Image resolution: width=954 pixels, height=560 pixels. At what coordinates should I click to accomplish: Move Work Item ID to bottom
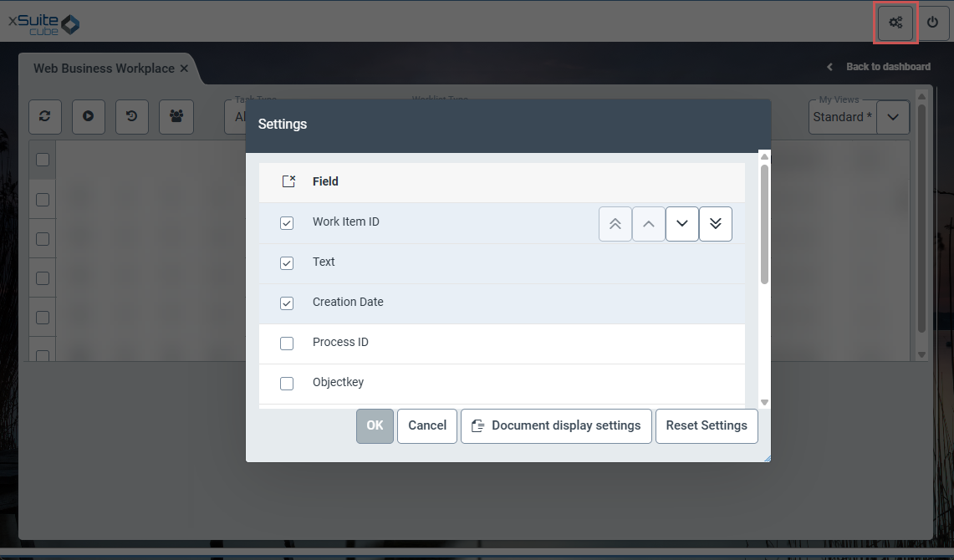715,224
